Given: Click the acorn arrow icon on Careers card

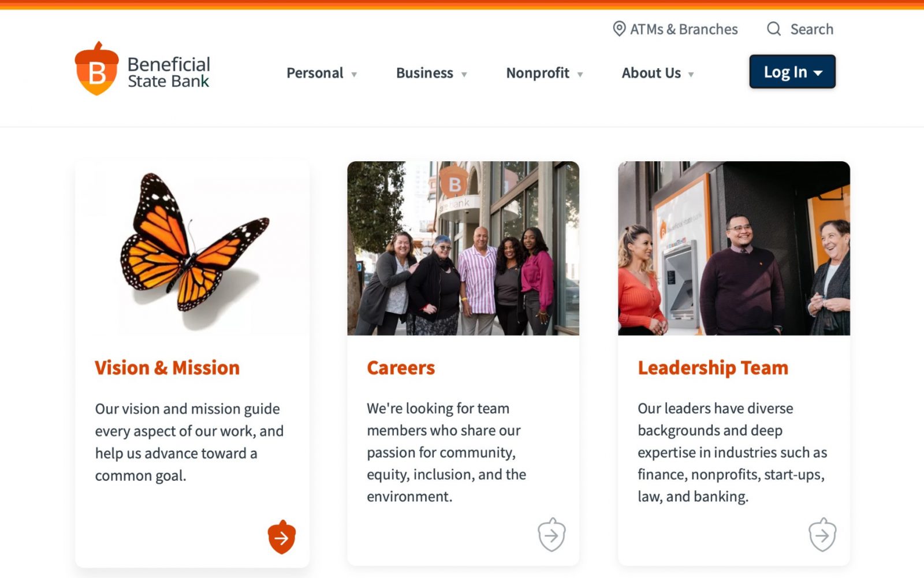Looking at the screenshot, I should click(x=552, y=535).
